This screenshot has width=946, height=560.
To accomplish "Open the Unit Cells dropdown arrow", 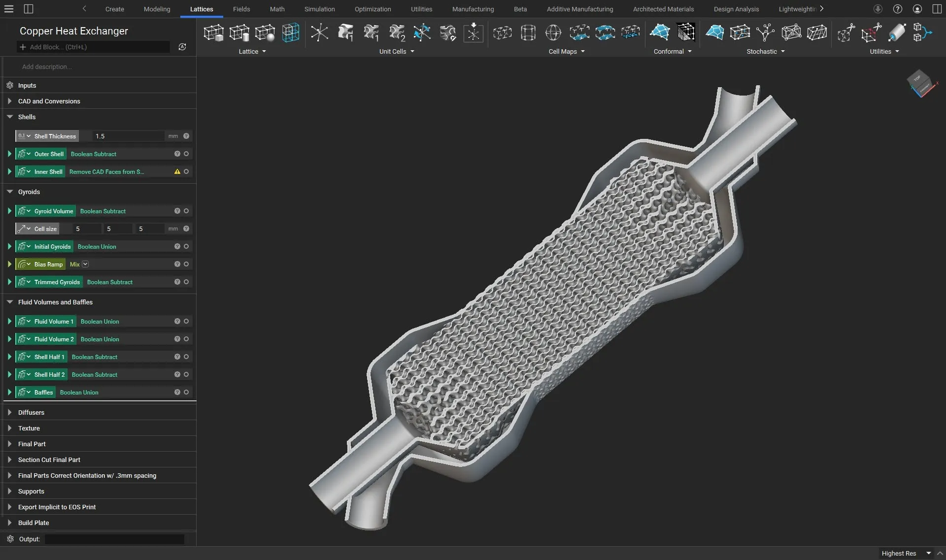I will 412,52.
